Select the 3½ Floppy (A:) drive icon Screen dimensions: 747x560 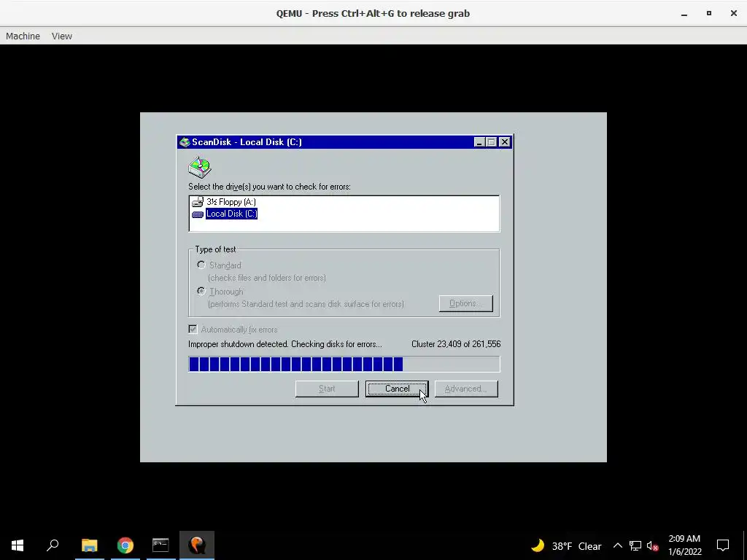click(x=198, y=202)
